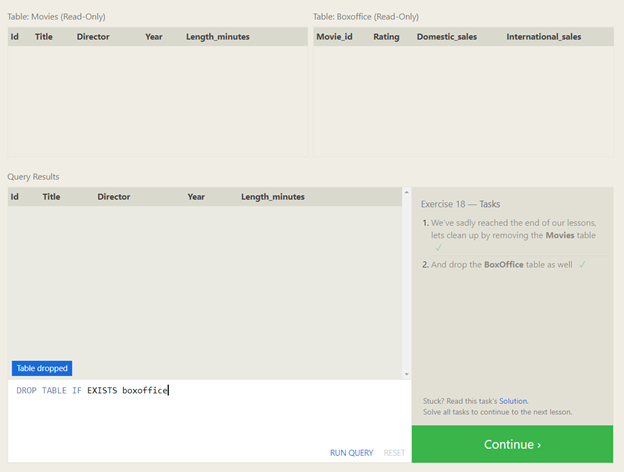Image resolution: width=624 pixels, height=472 pixels.
Task: Click the Domestic_sales column header
Action: click(x=446, y=37)
